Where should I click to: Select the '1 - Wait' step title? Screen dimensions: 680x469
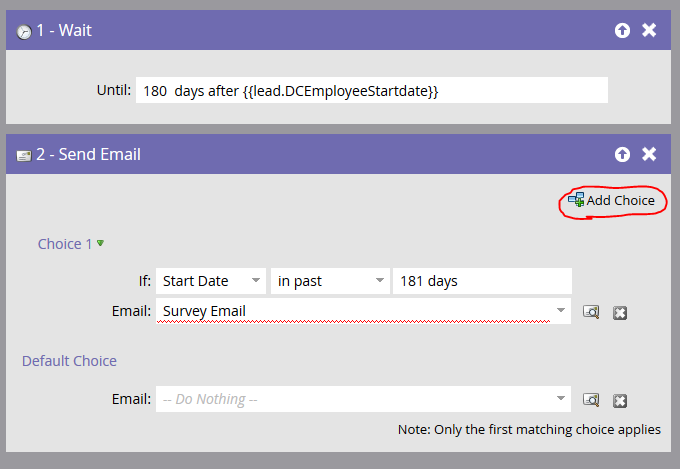coord(64,30)
